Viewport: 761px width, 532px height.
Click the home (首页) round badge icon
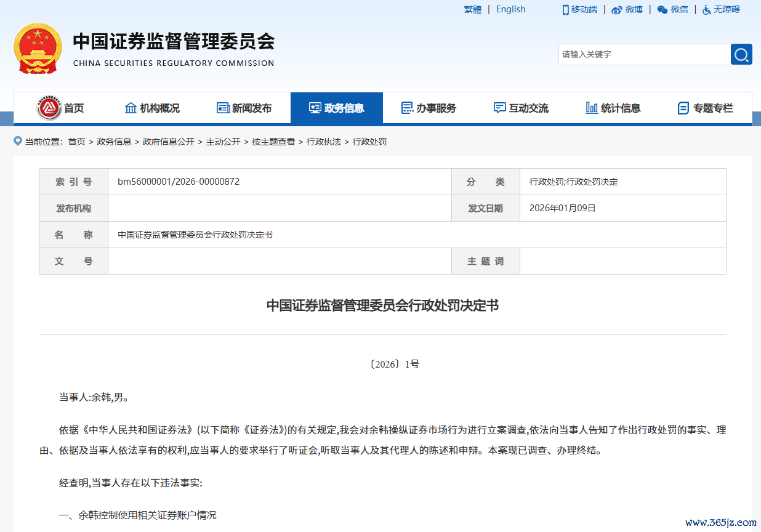point(49,108)
